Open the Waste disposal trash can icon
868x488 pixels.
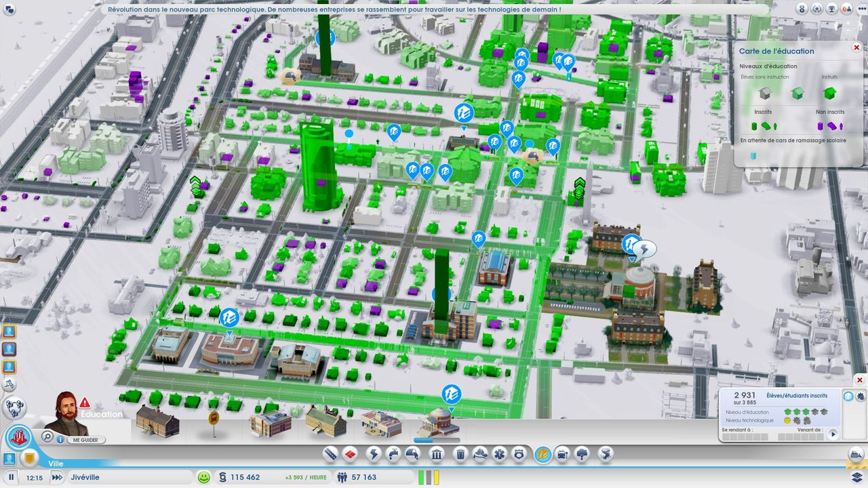(x=460, y=454)
